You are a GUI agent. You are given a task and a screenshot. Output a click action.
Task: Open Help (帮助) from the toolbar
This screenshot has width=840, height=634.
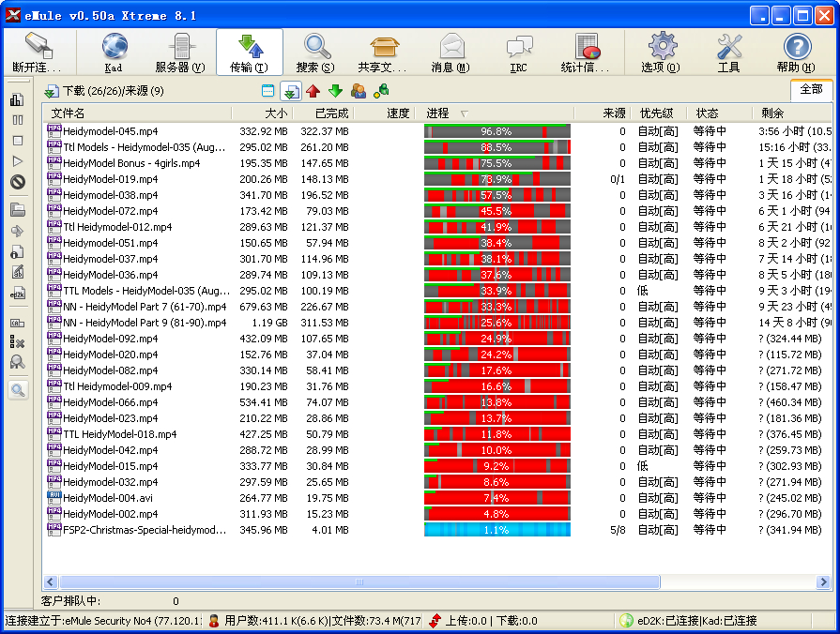(796, 53)
